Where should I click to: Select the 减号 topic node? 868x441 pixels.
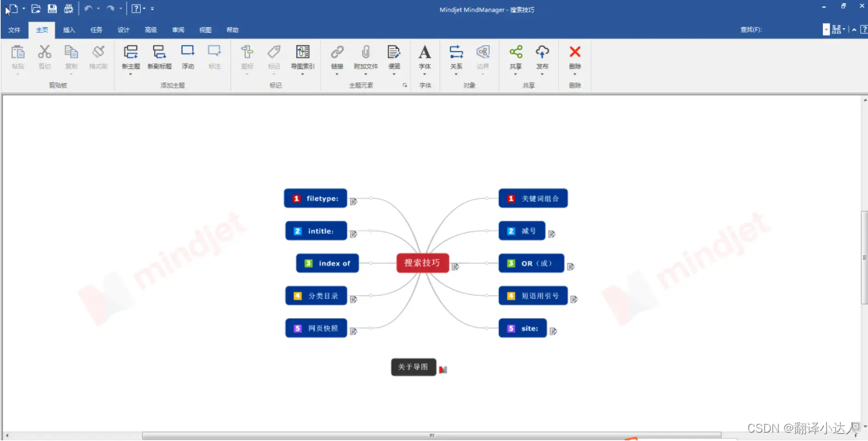[x=521, y=231]
